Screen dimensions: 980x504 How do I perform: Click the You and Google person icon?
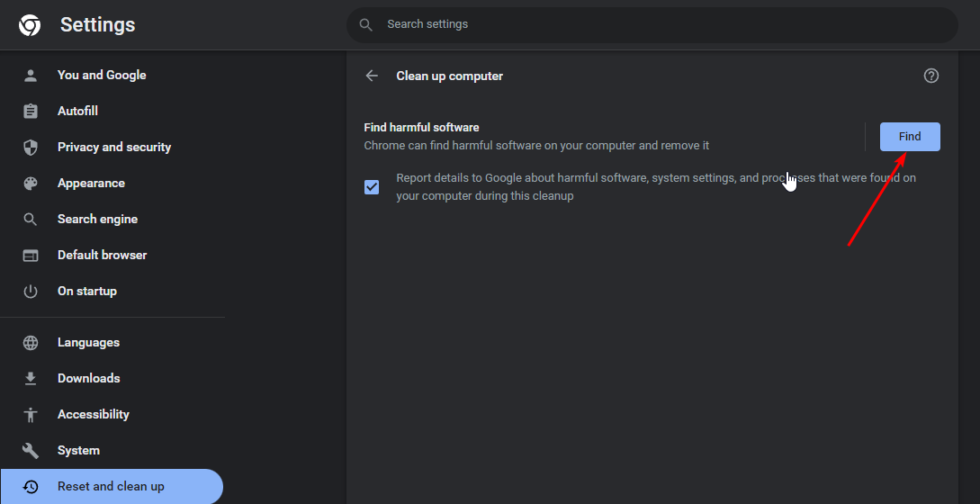(x=31, y=76)
